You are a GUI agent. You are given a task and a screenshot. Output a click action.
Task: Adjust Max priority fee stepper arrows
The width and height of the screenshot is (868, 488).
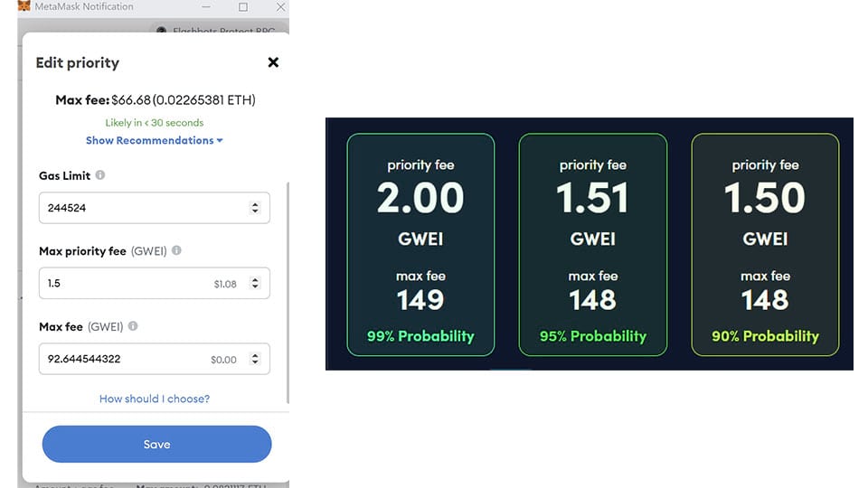(x=255, y=283)
